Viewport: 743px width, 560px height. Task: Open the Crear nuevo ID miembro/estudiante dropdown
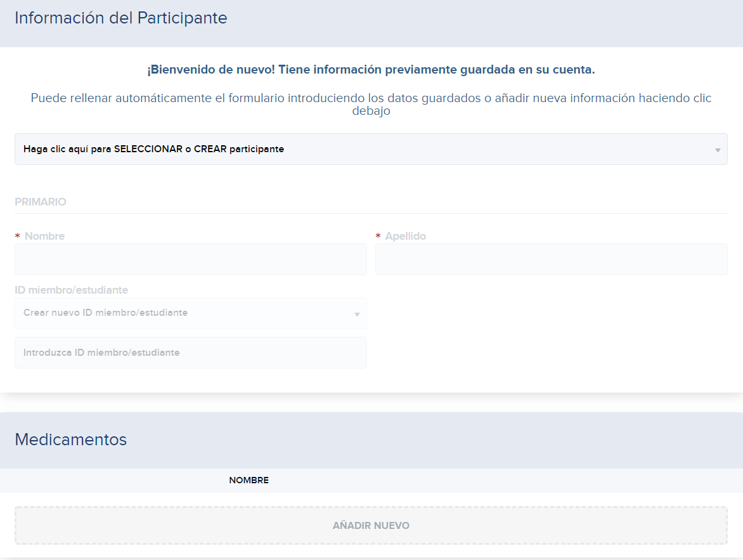pos(190,313)
